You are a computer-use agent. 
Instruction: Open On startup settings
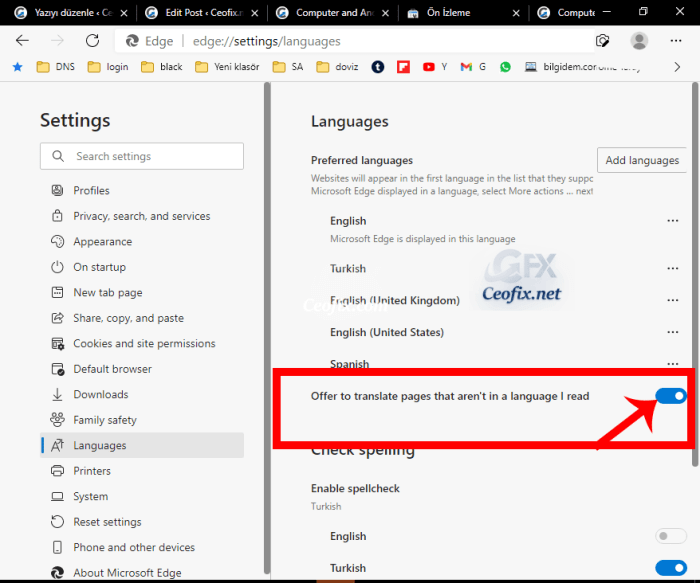tap(142, 267)
